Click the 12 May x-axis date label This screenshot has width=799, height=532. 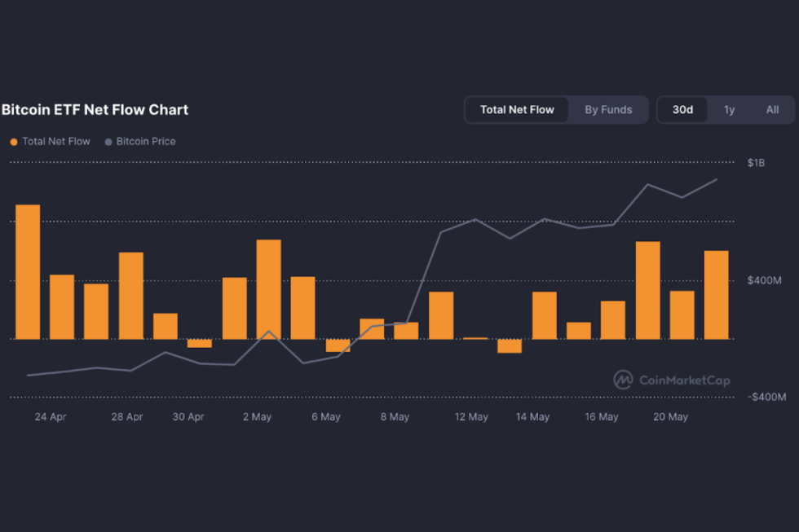[x=471, y=417]
